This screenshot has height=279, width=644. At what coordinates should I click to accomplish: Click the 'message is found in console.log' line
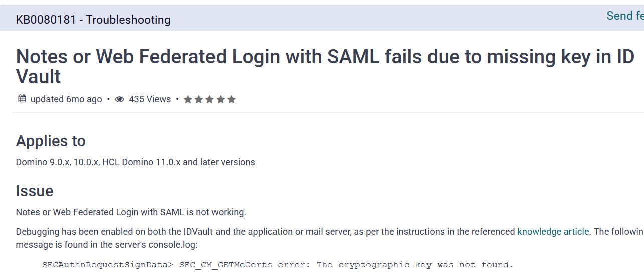click(x=107, y=245)
